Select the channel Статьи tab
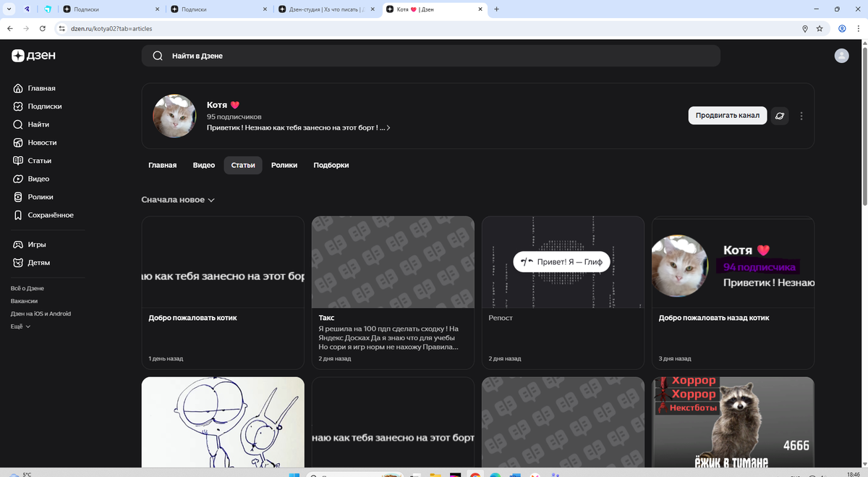 tap(243, 165)
